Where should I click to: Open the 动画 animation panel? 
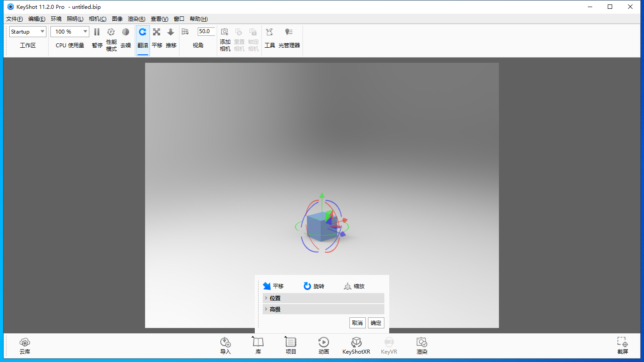tap(324, 346)
